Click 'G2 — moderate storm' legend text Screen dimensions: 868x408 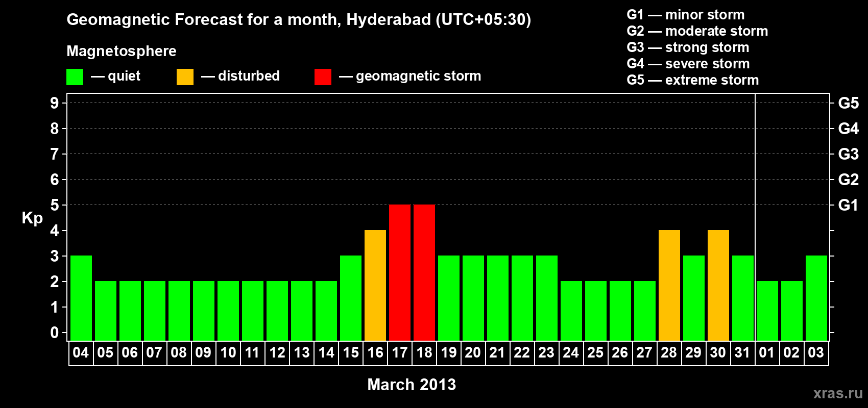tap(697, 31)
